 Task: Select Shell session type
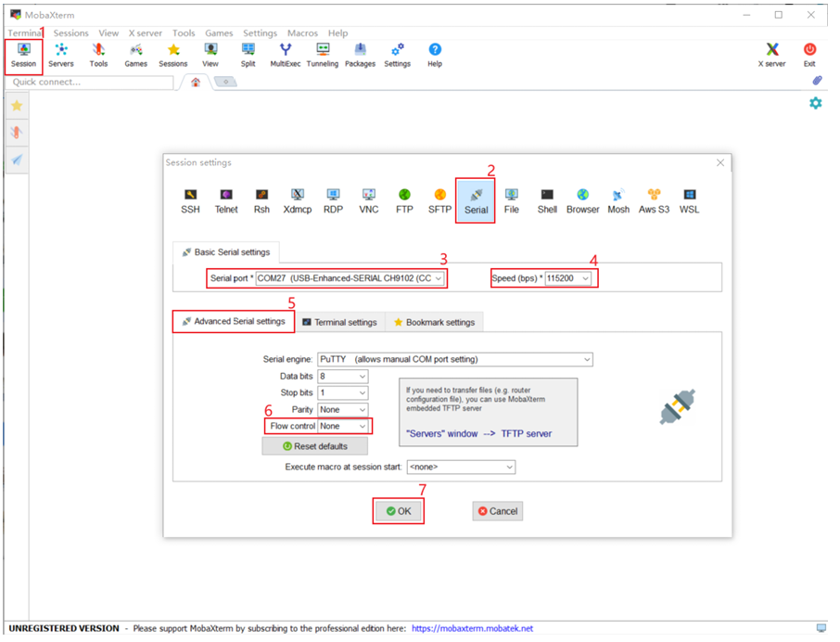pos(547,201)
